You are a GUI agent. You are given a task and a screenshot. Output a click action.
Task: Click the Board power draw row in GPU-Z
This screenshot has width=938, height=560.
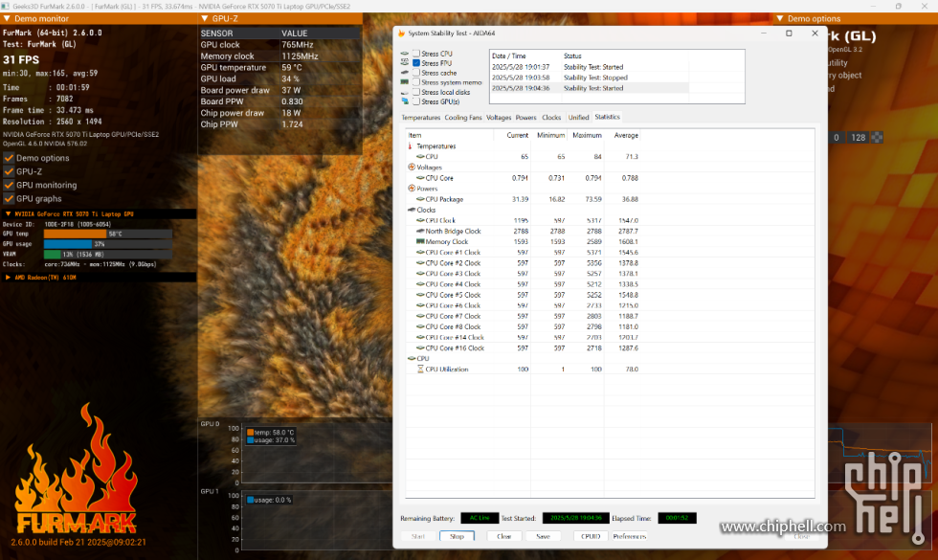point(279,90)
